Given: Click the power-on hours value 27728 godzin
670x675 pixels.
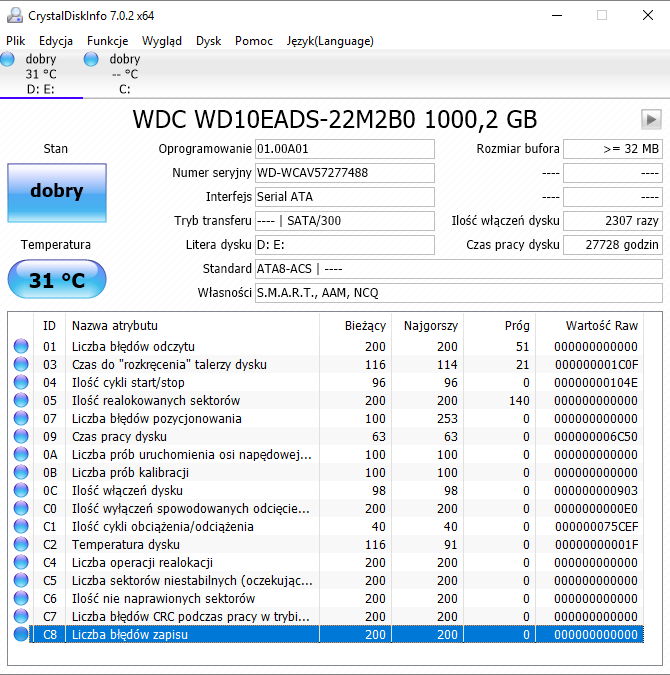Looking at the screenshot, I should [613, 245].
